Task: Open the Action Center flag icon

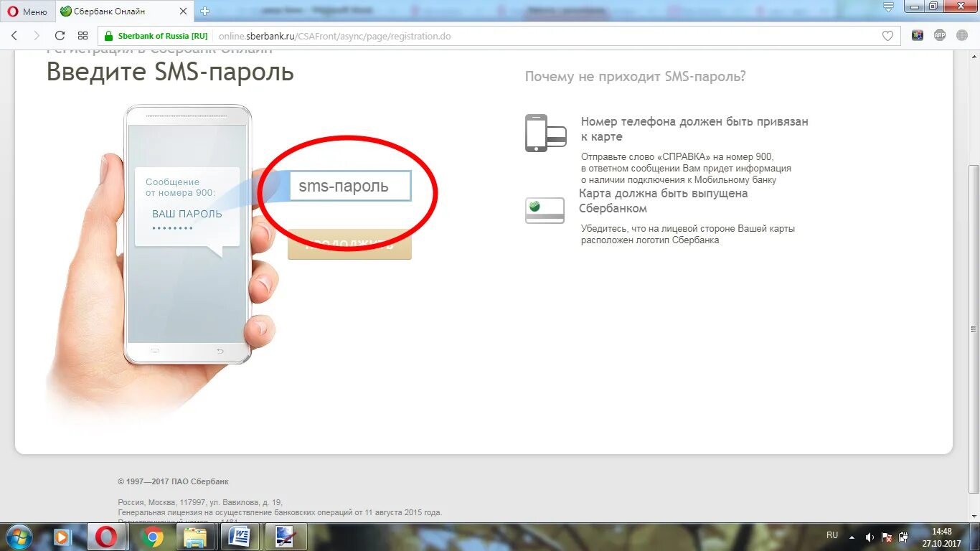Action: point(887,537)
